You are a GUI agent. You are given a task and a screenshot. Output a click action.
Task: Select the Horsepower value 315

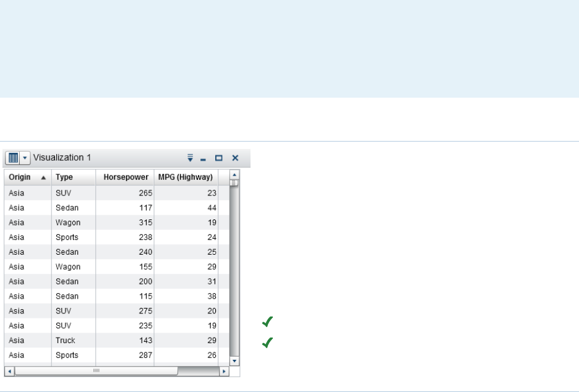145,223
